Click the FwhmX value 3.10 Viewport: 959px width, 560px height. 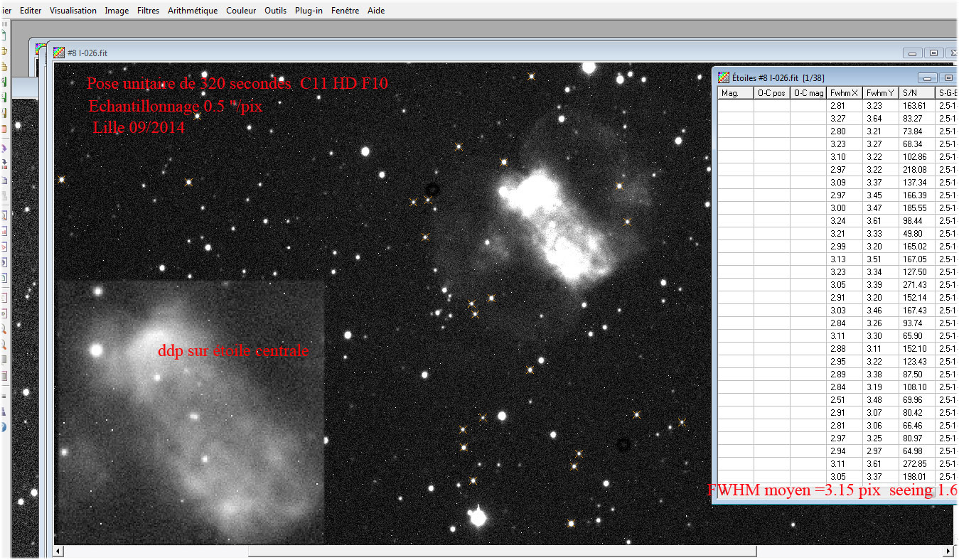pos(845,157)
